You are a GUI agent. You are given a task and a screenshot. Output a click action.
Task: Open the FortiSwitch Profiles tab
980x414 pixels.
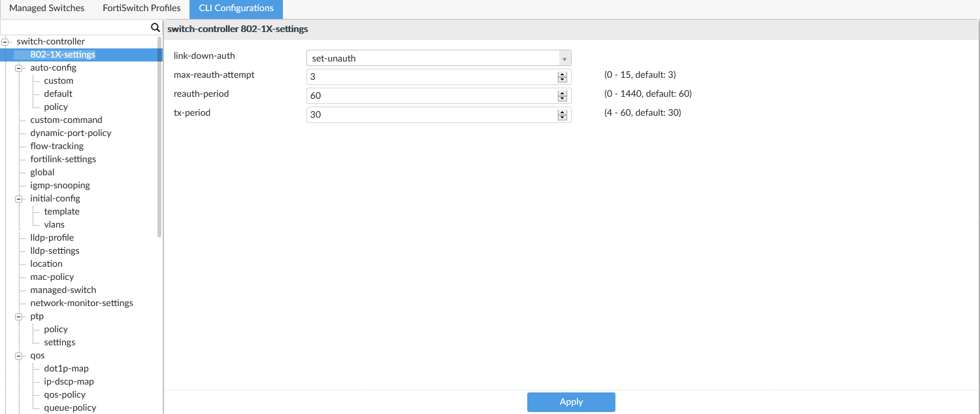click(142, 9)
